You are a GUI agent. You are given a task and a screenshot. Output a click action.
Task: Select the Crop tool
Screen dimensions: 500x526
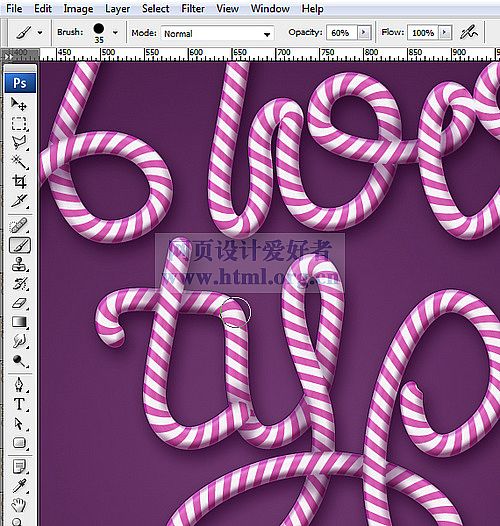click(19, 181)
